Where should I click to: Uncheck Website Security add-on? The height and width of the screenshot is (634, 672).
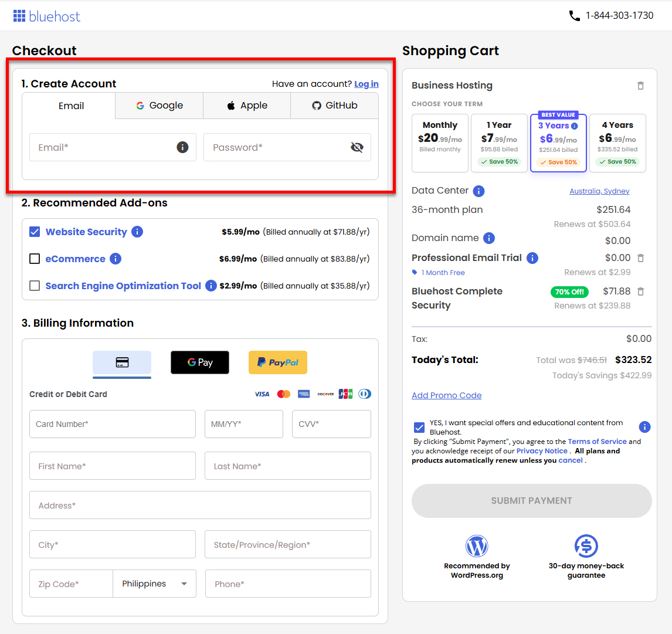pyautogui.click(x=35, y=232)
